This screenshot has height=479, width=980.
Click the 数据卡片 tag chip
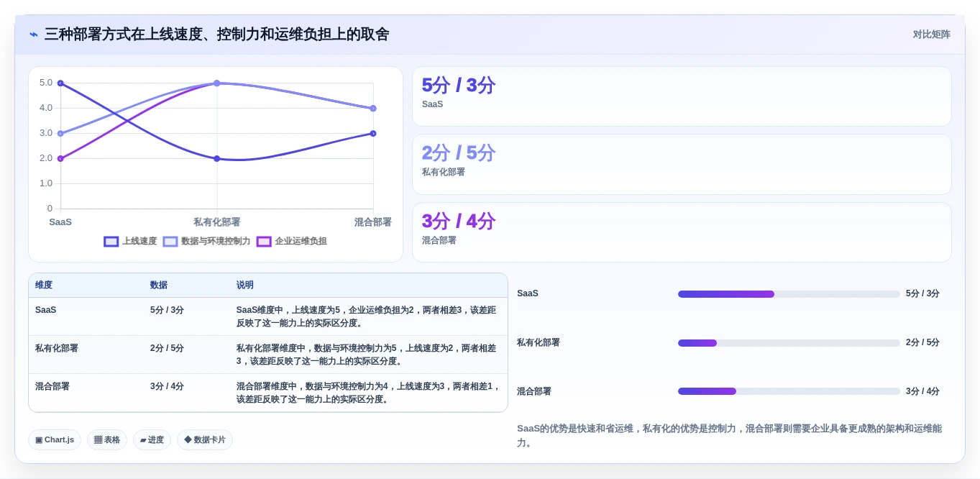tap(205, 440)
